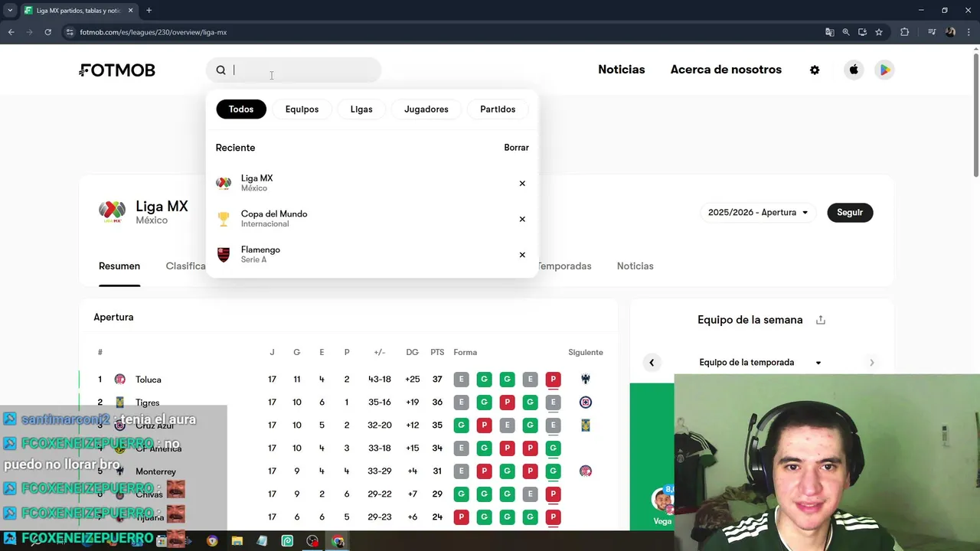Image resolution: width=980 pixels, height=551 pixels.
Task: Switch to the Noticias league tab
Action: pos(635,266)
